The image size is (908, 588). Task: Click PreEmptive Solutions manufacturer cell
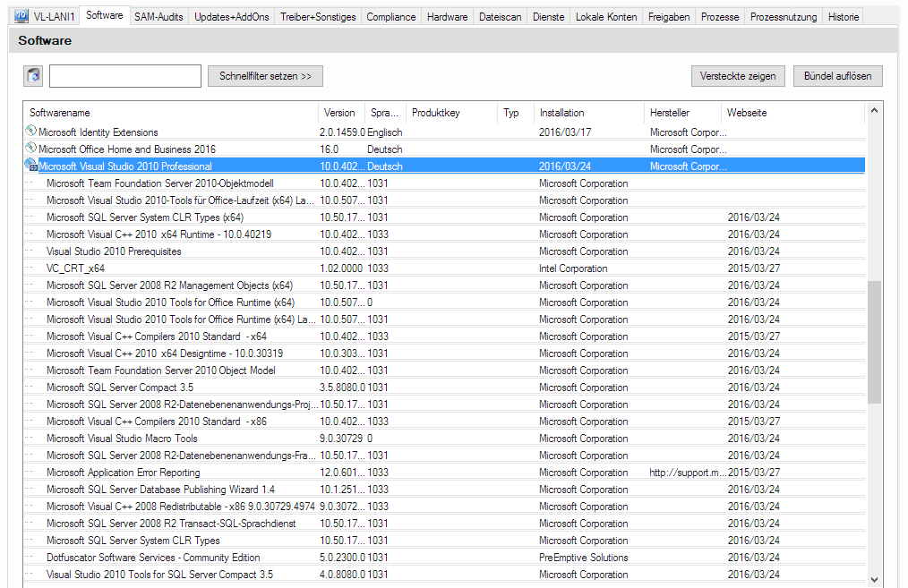pyautogui.click(x=584, y=558)
